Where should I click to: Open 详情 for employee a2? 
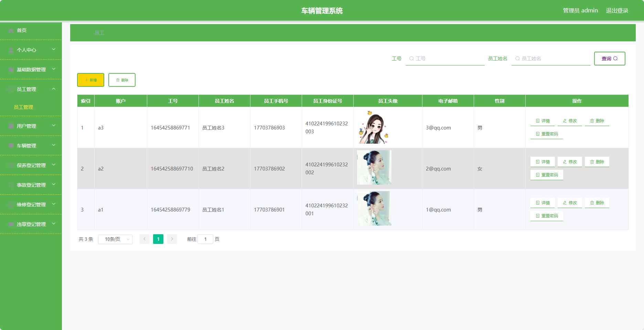(x=543, y=162)
